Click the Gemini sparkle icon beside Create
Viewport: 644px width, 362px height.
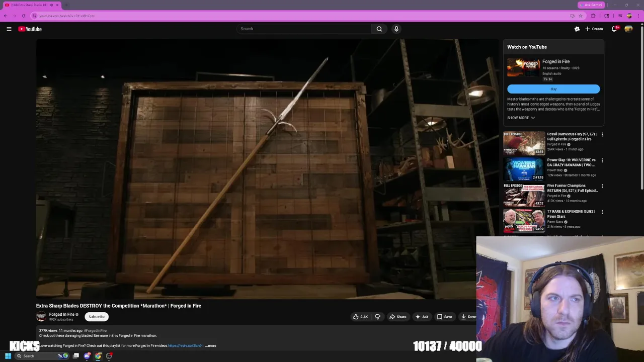click(x=577, y=29)
